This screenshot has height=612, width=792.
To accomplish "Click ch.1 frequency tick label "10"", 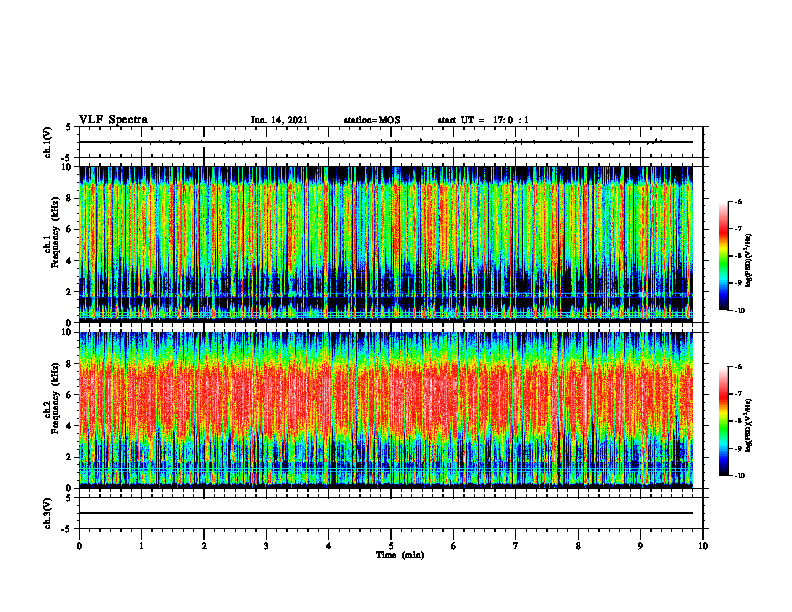I will (68, 167).
